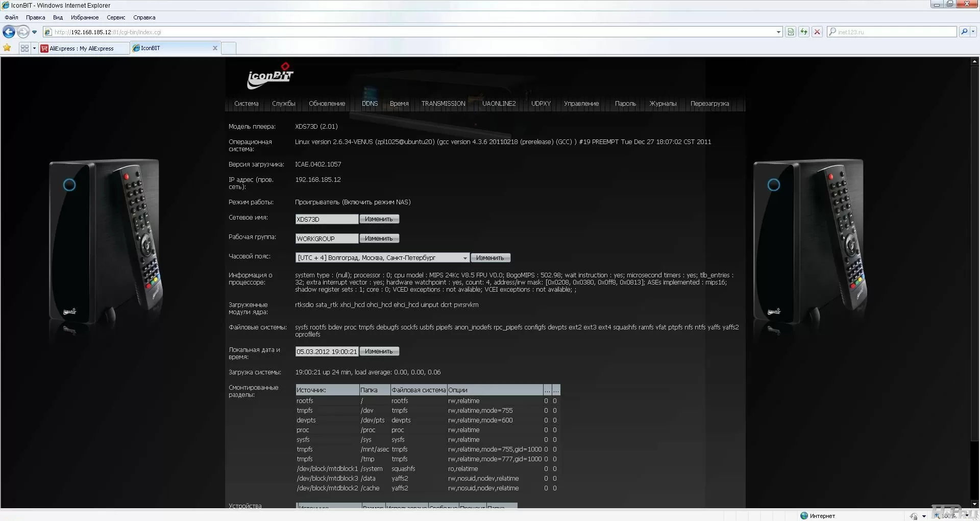Click the Compatibility View icon
The image size is (980, 521).
click(791, 32)
